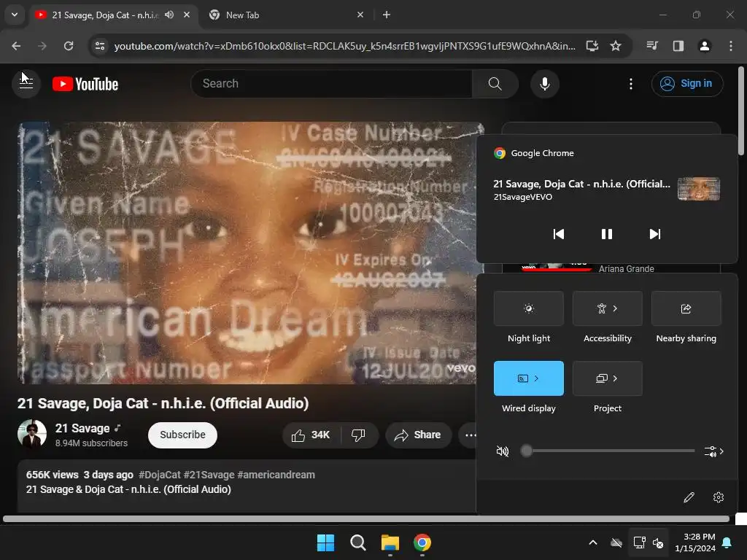
Task: Skip to previous track in media flyout
Action: point(558,234)
